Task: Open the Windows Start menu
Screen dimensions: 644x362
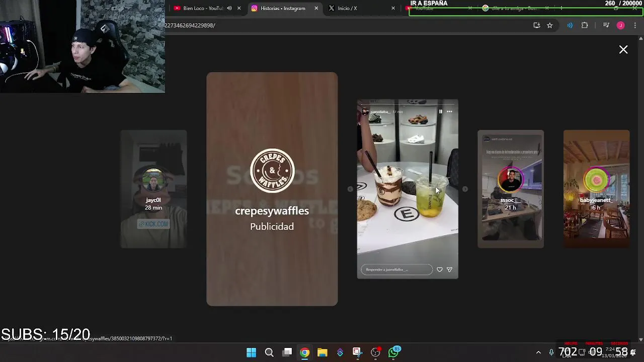Action: coord(251,352)
